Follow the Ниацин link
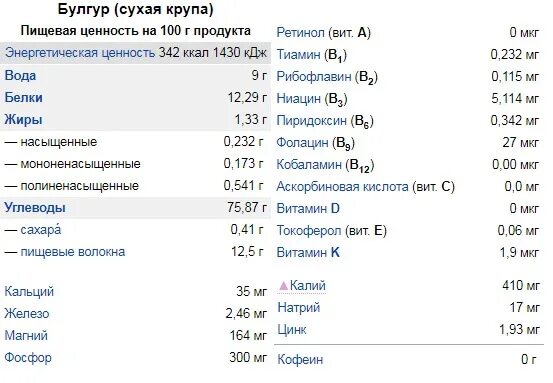The image size is (553, 383). pyautogui.click(x=298, y=98)
